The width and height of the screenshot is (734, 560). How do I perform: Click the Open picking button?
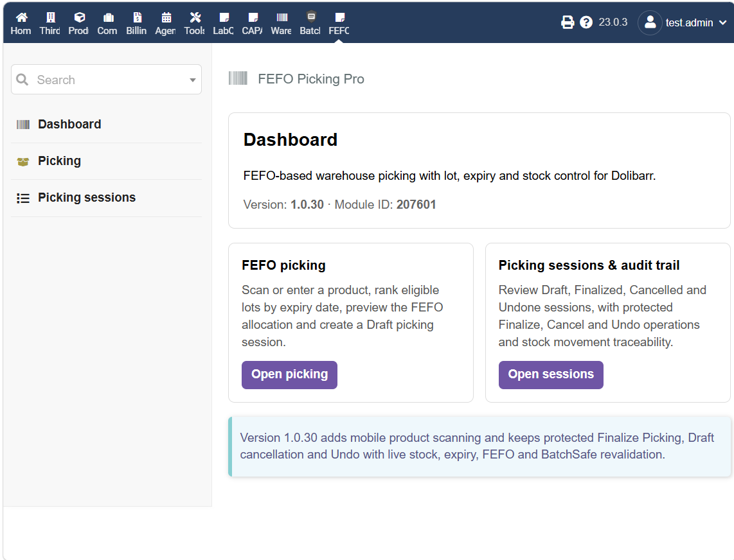pos(289,375)
